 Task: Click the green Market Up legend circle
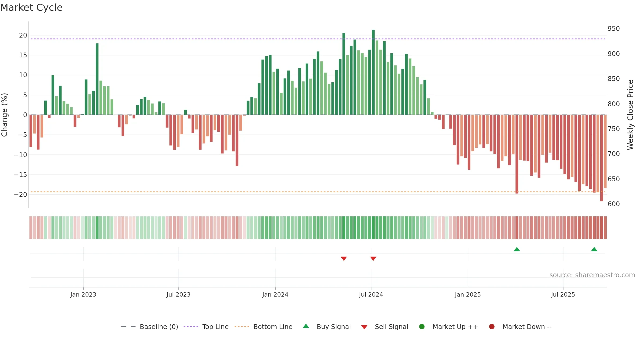pyautogui.click(x=422, y=327)
